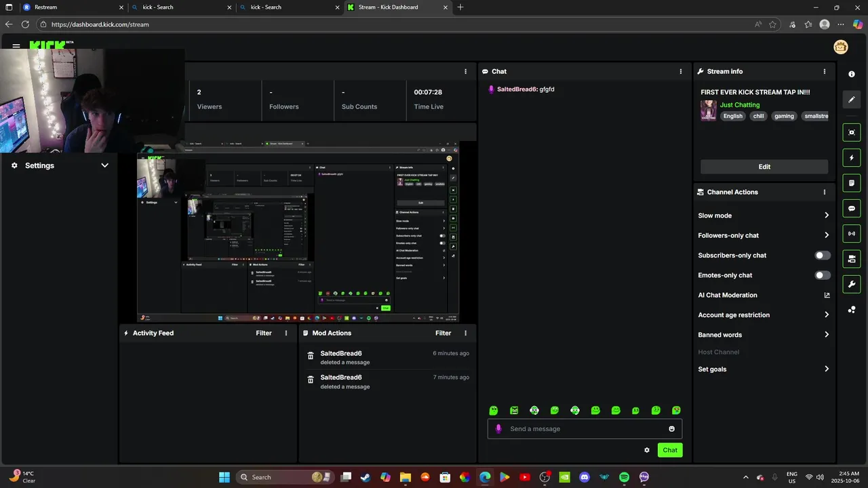Open Activity Feed three-dot menu
The height and width of the screenshot is (488, 868).
tap(286, 333)
